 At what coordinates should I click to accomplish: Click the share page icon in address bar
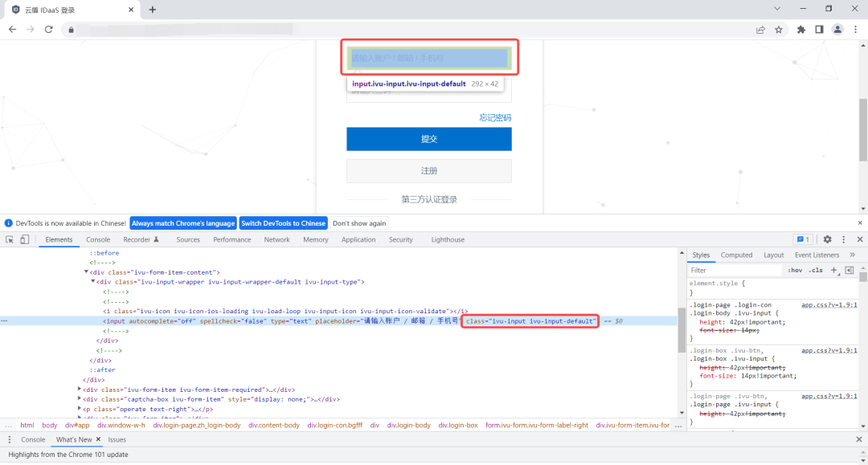(760, 30)
